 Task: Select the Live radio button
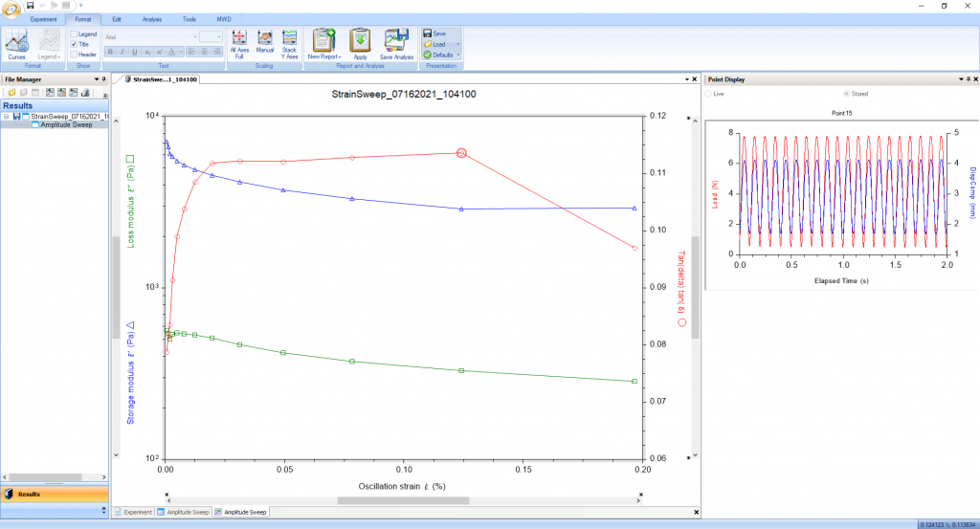click(708, 94)
